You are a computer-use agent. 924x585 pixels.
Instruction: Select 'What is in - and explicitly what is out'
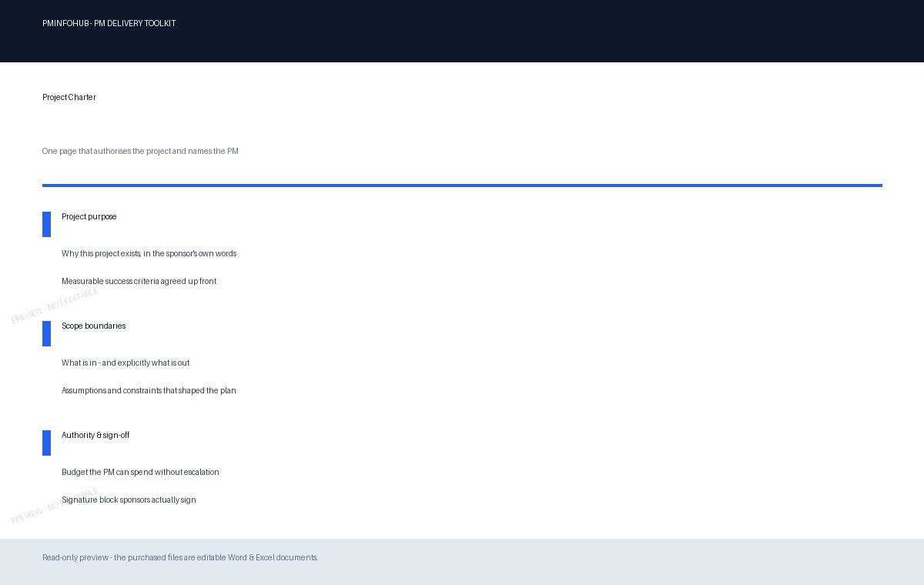pyautogui.click(x=126, y=363)
